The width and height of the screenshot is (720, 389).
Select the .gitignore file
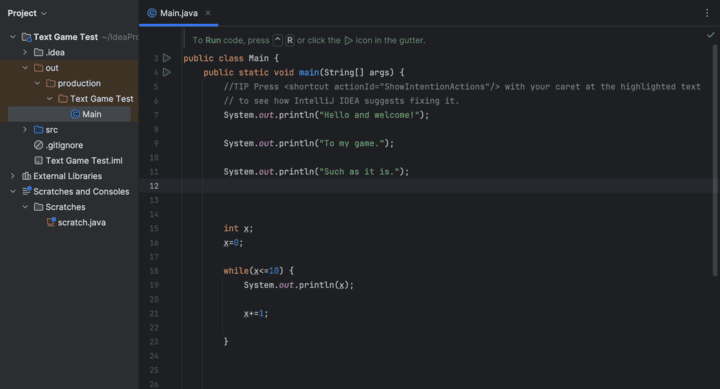pos(64,145)
